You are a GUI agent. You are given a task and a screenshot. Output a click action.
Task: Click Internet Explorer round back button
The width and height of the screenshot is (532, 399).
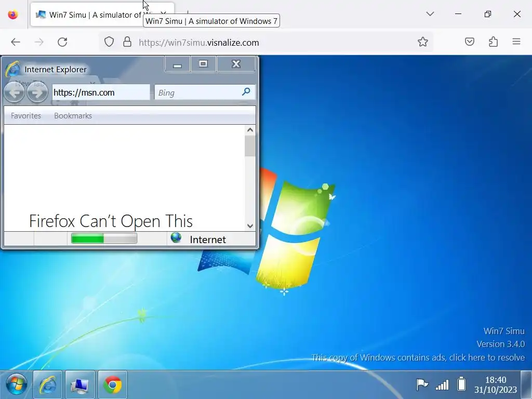14,92
